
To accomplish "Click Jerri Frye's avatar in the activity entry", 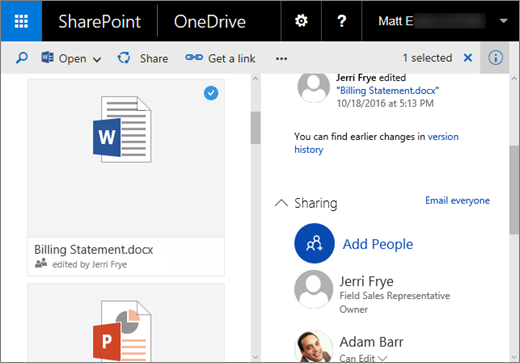I will 313,88.
